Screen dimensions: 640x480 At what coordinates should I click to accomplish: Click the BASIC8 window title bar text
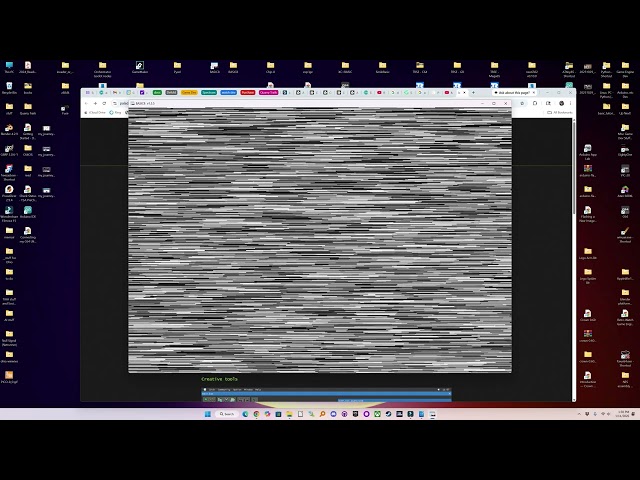click(x=145, y=103)
